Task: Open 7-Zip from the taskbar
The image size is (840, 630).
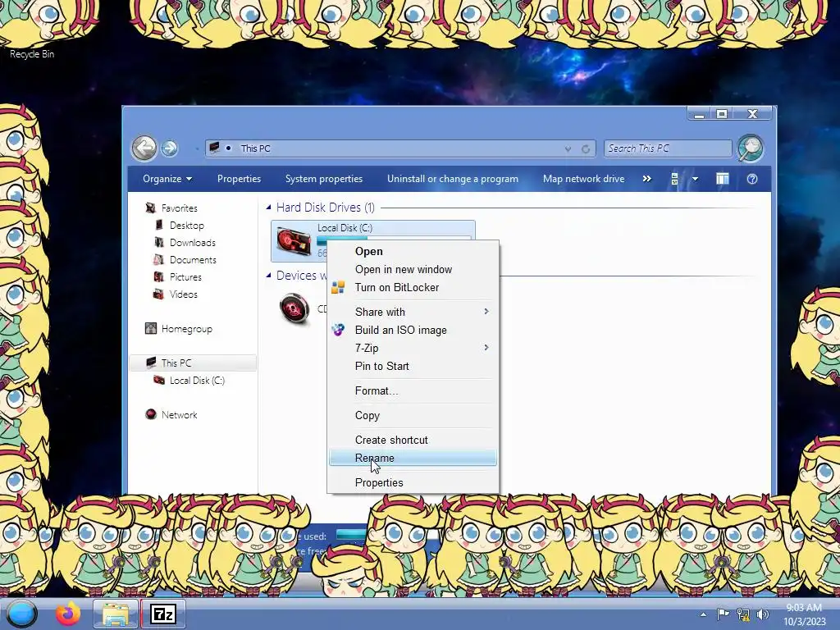Action: pos(163,614)
